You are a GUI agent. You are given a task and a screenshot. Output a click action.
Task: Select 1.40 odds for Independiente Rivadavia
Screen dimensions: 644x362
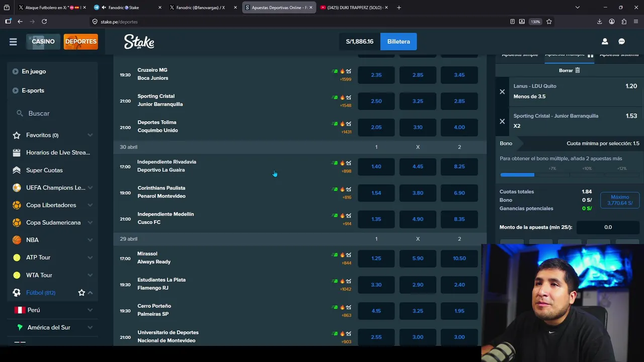click(376, 166)
